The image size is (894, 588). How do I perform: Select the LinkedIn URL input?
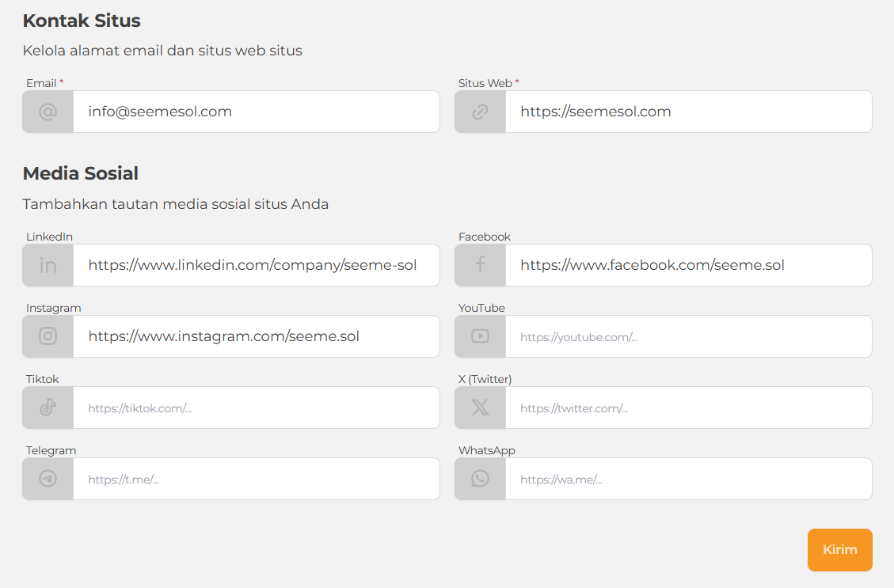coord(256,265)
